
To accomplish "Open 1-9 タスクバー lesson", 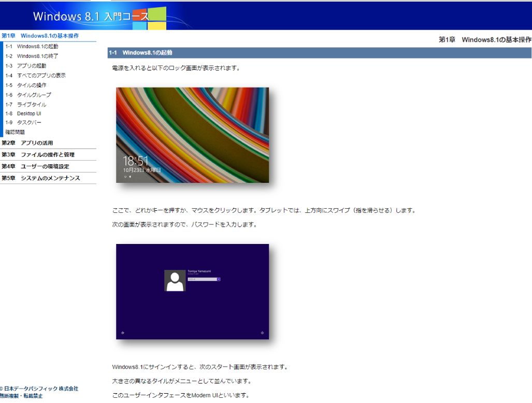I will tap(23, 122).
